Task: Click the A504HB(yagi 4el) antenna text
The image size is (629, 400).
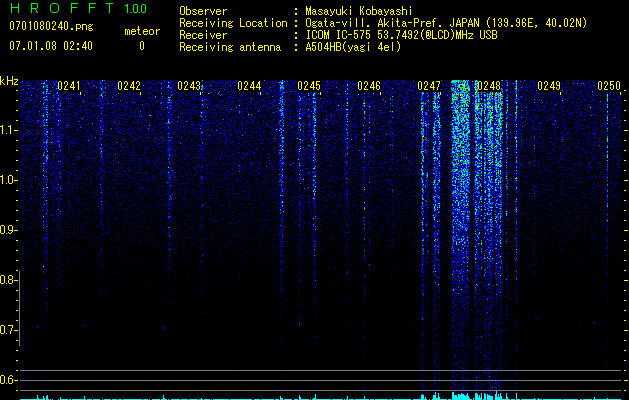Action: tap(353, 47)
